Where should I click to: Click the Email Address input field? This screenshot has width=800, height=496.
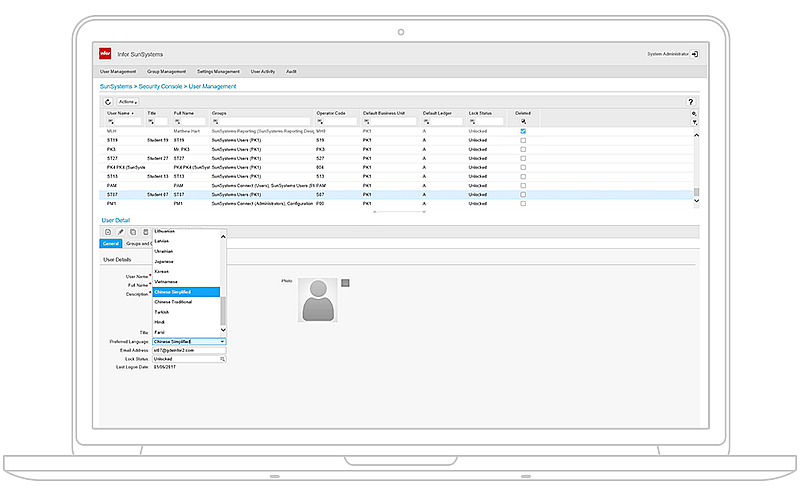coord(188,350)
